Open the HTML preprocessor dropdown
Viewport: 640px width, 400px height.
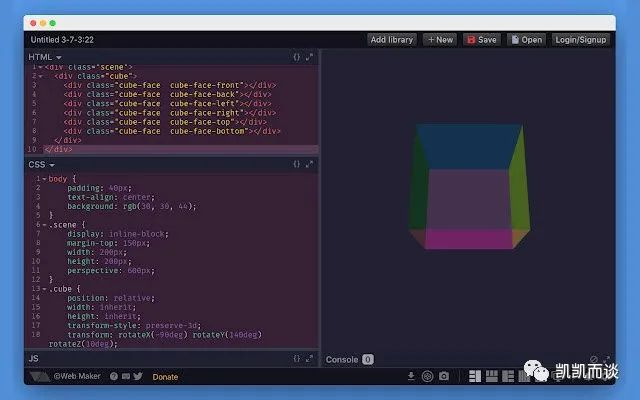tap(45, 57)
